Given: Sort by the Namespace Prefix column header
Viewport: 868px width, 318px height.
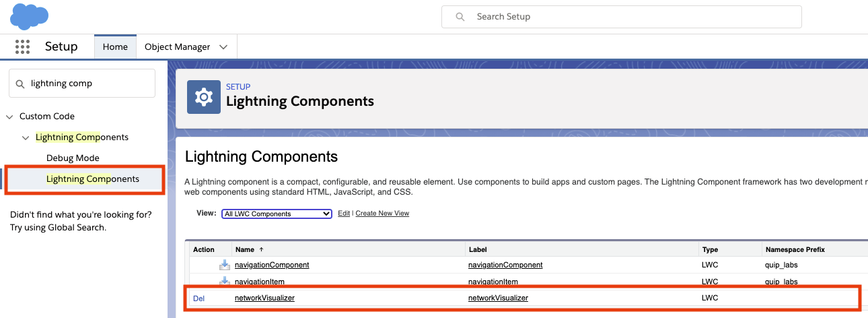Looking at the screenshot, I should coord(795,250).
